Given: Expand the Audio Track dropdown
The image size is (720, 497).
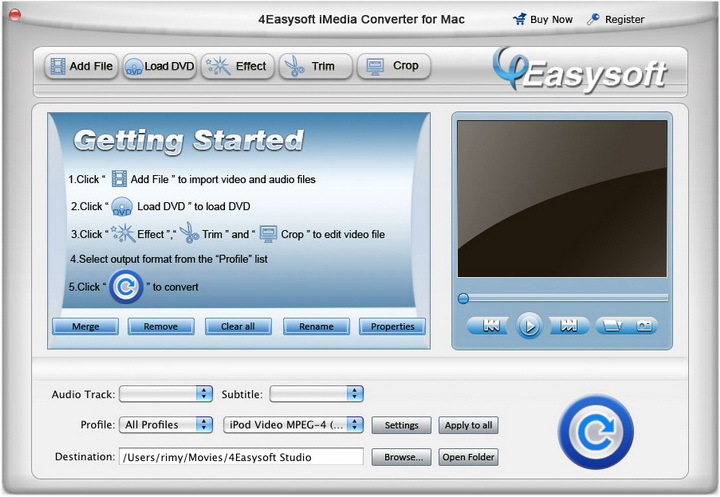Looking at the screenshot, I should pos(166,394).
